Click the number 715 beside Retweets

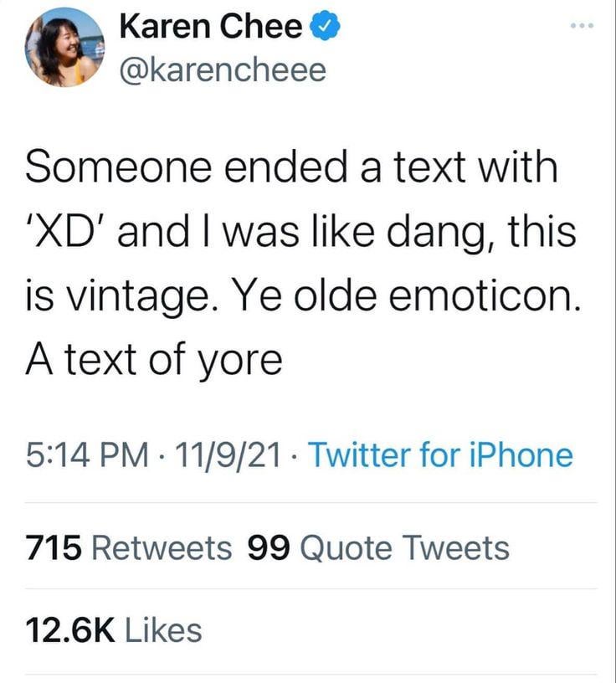54,547
